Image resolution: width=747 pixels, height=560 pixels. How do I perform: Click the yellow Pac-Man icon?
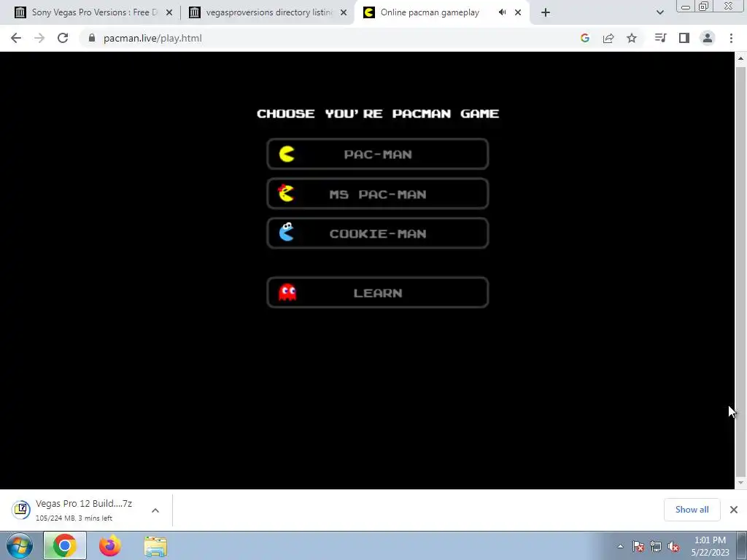point(287,155)
